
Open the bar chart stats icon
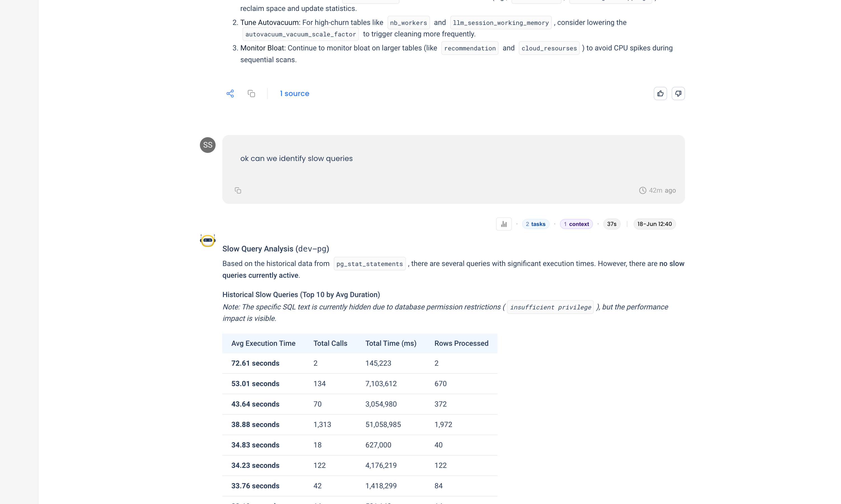(504, 224)
